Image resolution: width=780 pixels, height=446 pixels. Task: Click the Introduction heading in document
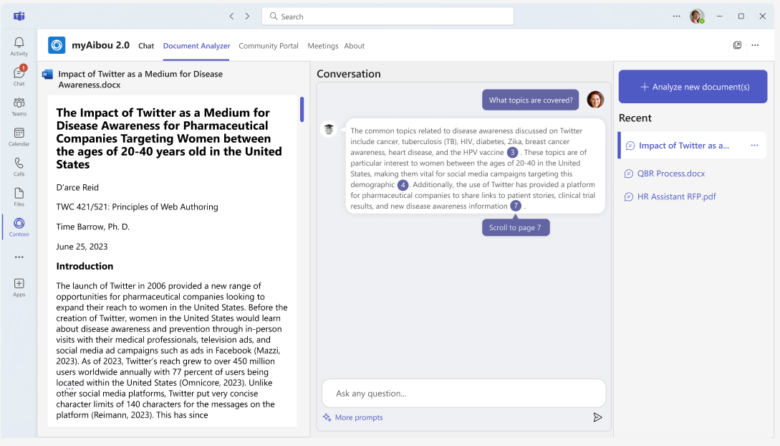85,266
